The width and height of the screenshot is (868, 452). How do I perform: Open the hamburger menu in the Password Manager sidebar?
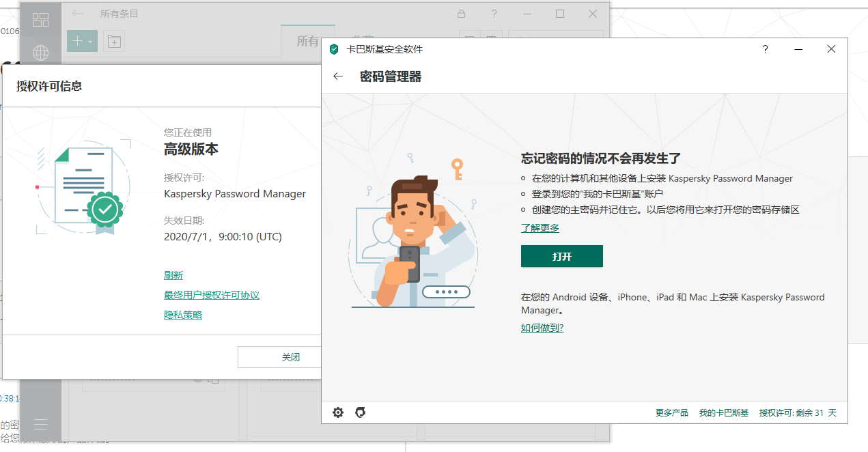tap(40, 424)
